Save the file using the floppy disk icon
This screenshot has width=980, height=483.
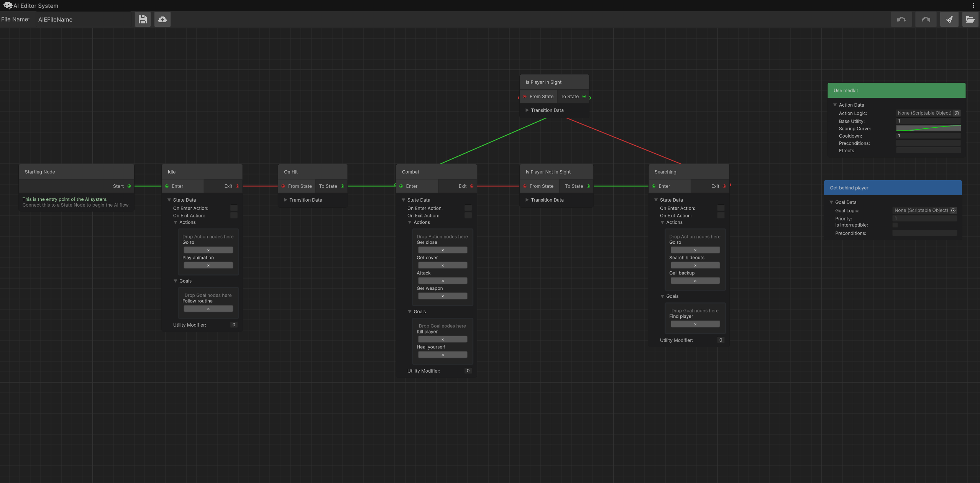(x=142, y=19)
